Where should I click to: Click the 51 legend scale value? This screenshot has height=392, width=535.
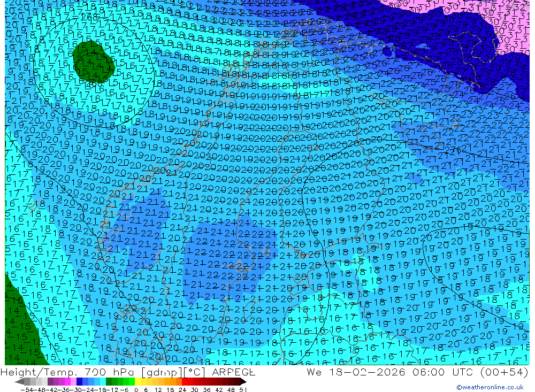243,390
